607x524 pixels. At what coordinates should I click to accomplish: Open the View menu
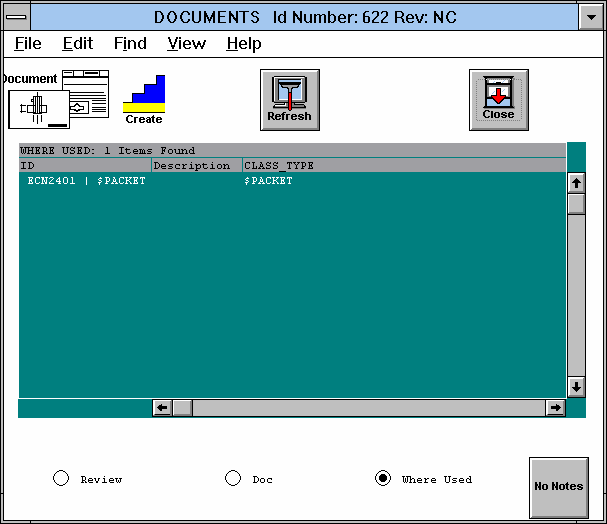coord(186,44)
